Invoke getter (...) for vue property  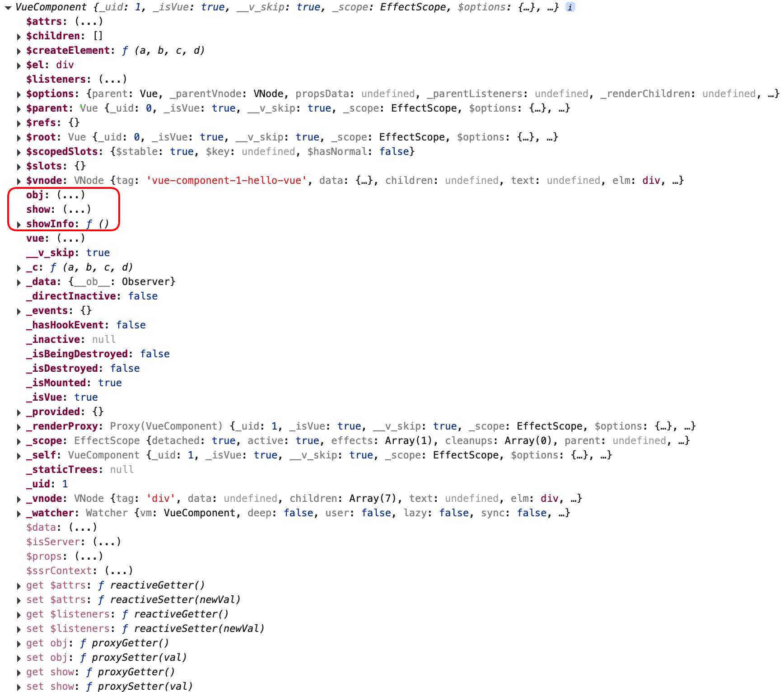71,238
